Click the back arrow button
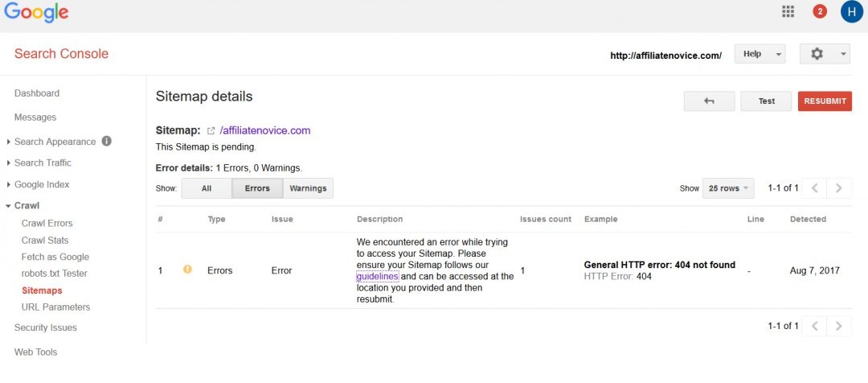 pos(709,101)
